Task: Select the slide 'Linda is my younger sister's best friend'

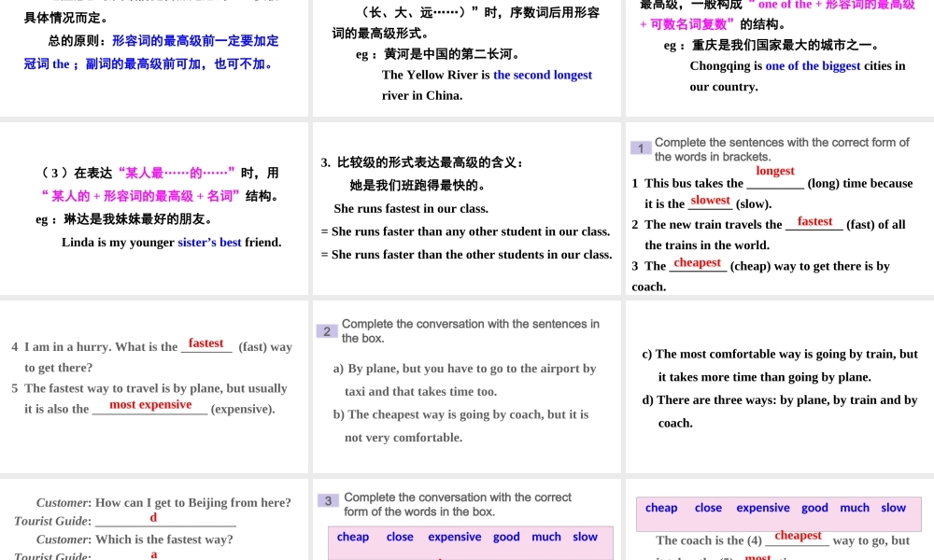Action: pos(154,208)
